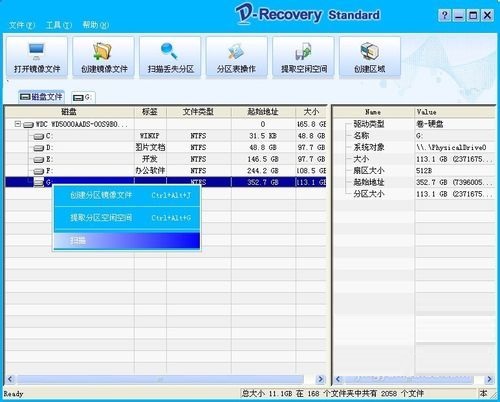Click the 扫描丢失分区 magnifier icon
The image size is (500, 402).
[x=169, y=51]
